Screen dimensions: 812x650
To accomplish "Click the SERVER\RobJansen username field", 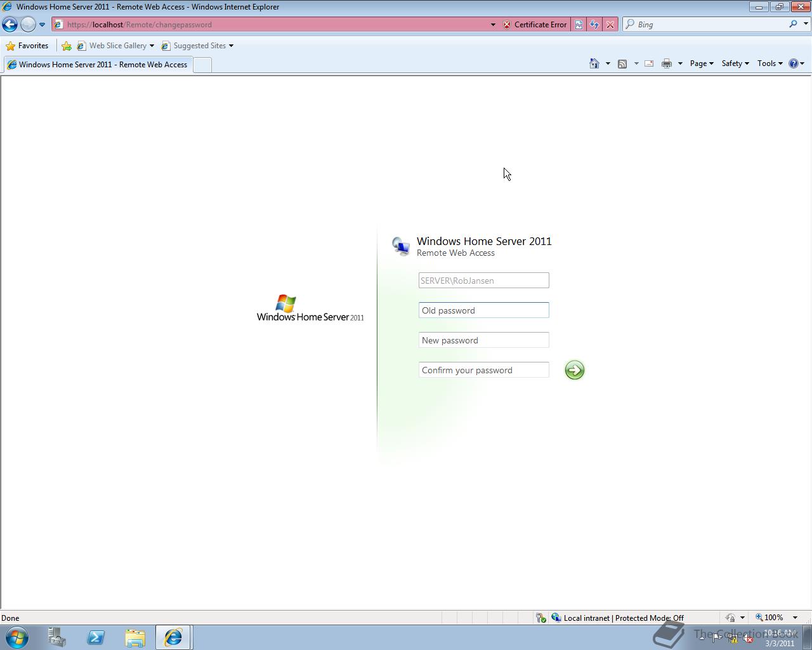I will [x=483, y=281].
